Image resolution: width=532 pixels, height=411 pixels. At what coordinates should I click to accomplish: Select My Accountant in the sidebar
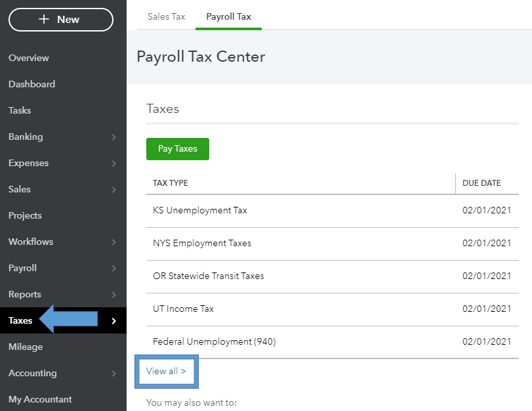tap(40, 399)
